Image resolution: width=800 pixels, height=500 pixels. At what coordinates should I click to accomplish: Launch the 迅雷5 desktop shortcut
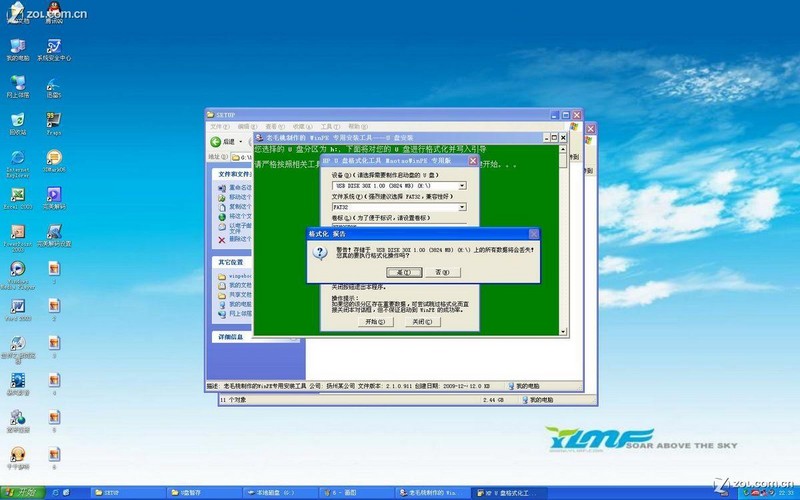54,87
